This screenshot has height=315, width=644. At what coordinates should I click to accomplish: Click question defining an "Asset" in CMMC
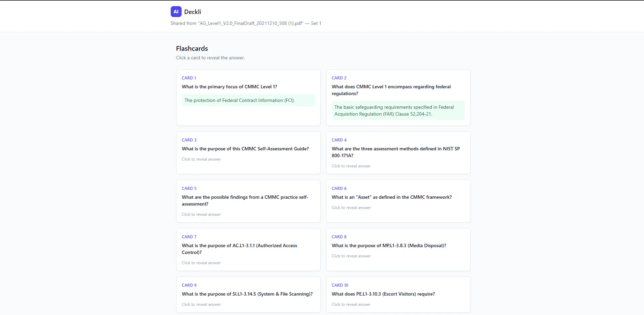[392, 197]
